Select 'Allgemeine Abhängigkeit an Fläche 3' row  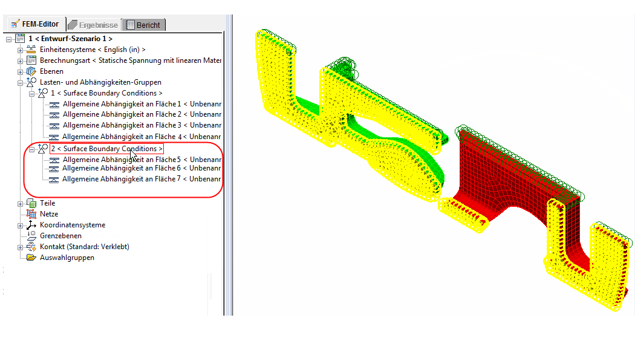coord(142,126)
